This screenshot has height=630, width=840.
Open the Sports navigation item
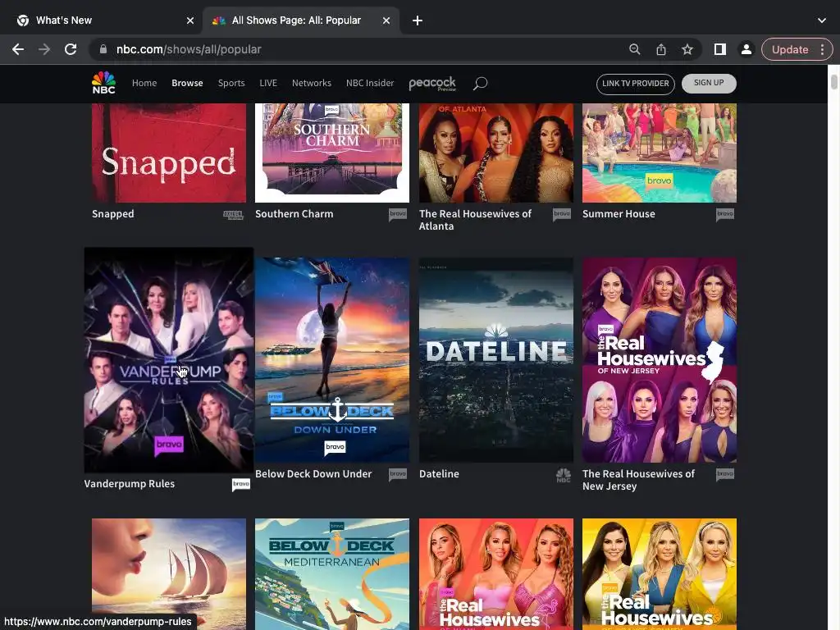click(231, 83)
